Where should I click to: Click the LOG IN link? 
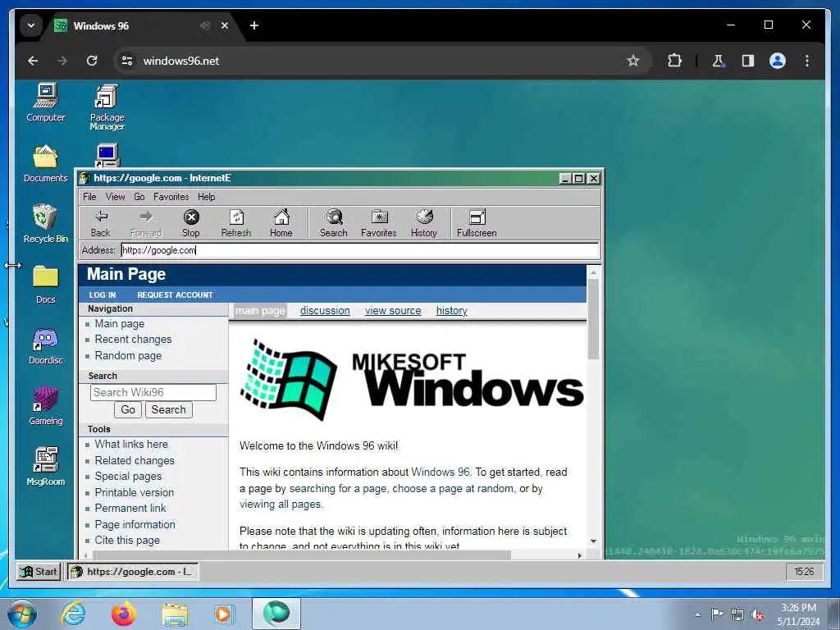click(103, 294)
